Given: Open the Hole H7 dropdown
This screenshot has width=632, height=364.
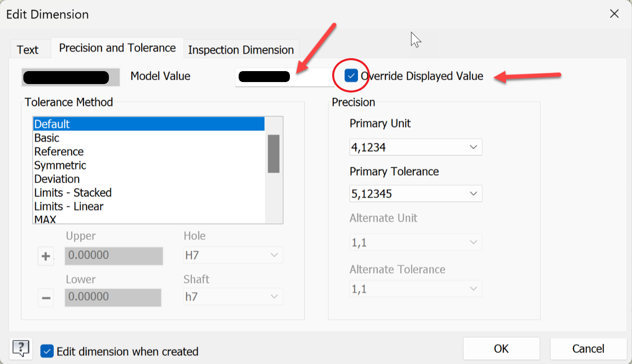Looking at the screenshot, I should pyautogui.click(x=233, y=255).
